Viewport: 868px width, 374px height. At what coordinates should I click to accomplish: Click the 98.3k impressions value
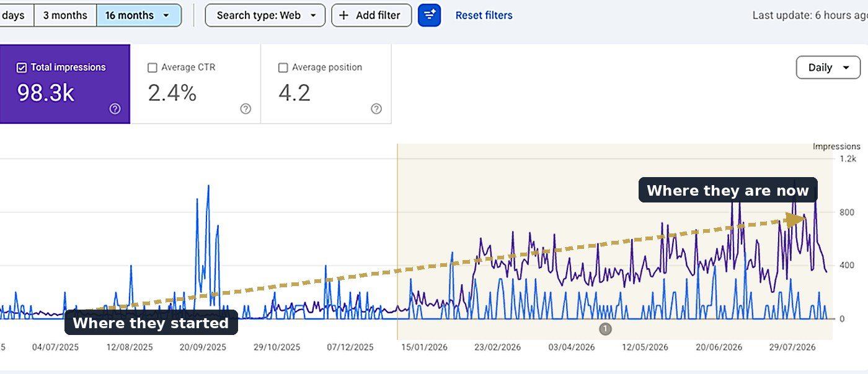pos(46,93)
